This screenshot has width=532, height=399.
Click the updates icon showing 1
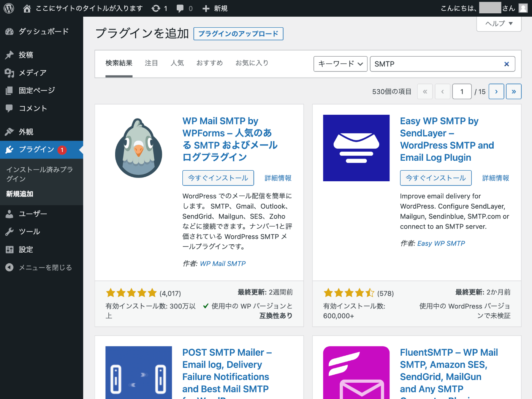[156, 8]
